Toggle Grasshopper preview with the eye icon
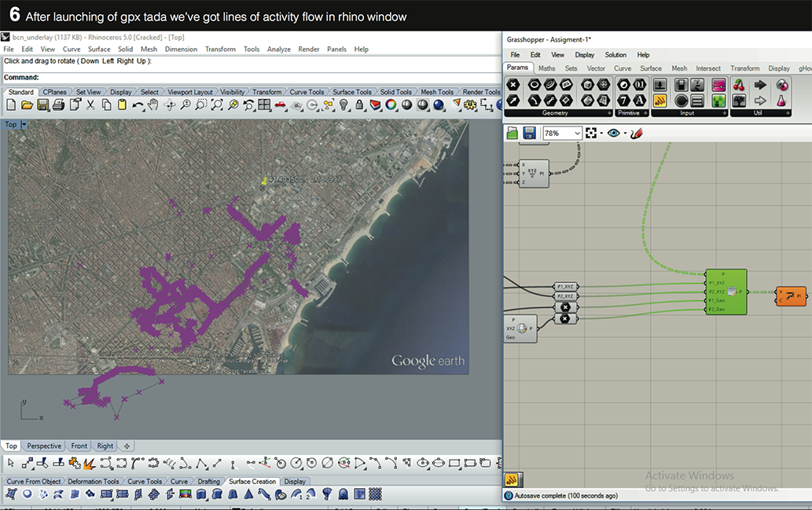This screenshot has width=812, height=510. point(615,133)
